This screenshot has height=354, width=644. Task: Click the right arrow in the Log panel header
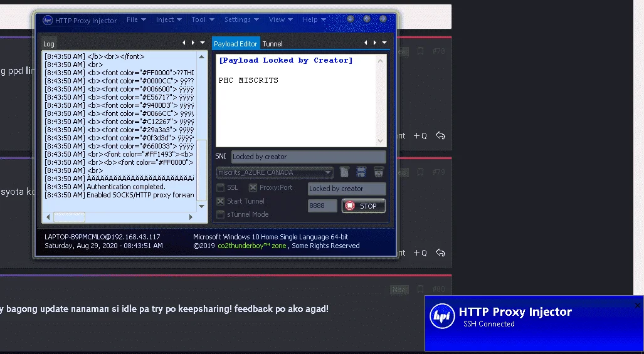pos(193,43)
